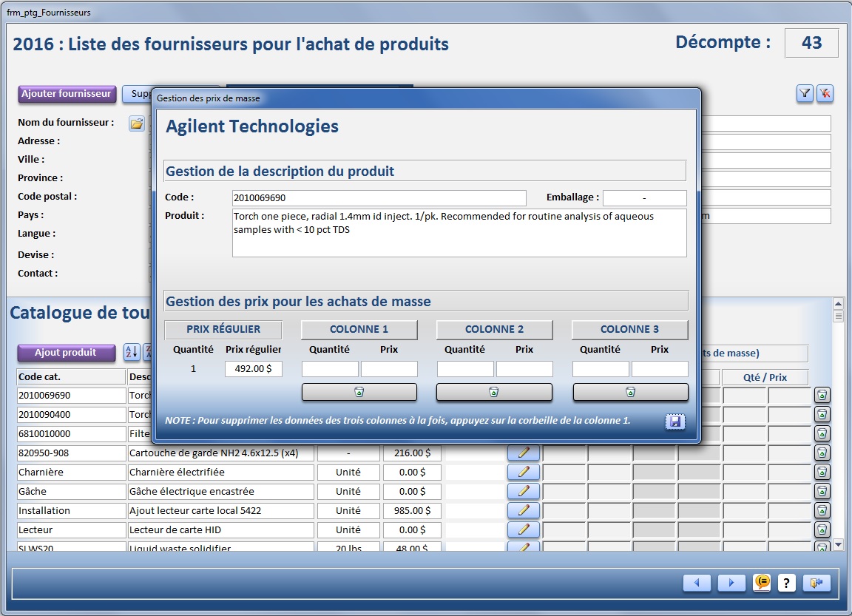Click the 985.00 $ price cell
Viewport: 852px width, 616px height.
tap(412, 510)
